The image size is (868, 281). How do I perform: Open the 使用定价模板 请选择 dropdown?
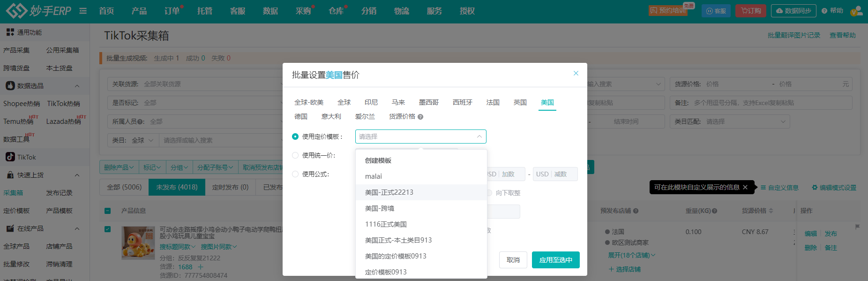click(x=421, y=137)
